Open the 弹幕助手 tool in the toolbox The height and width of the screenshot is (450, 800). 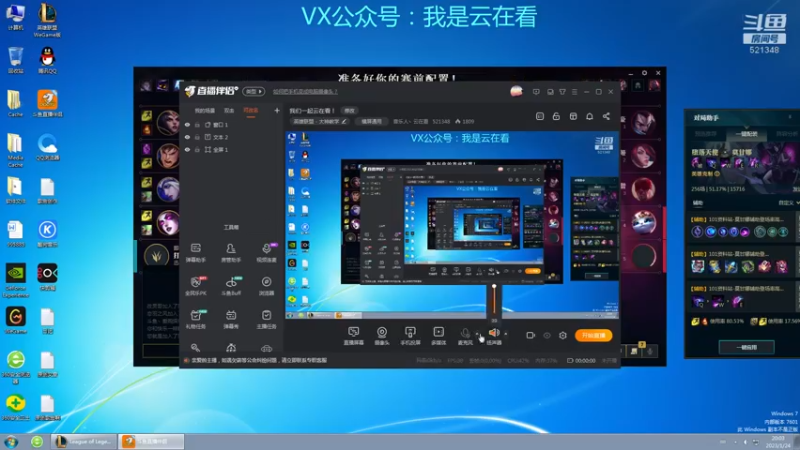point(195,253)
